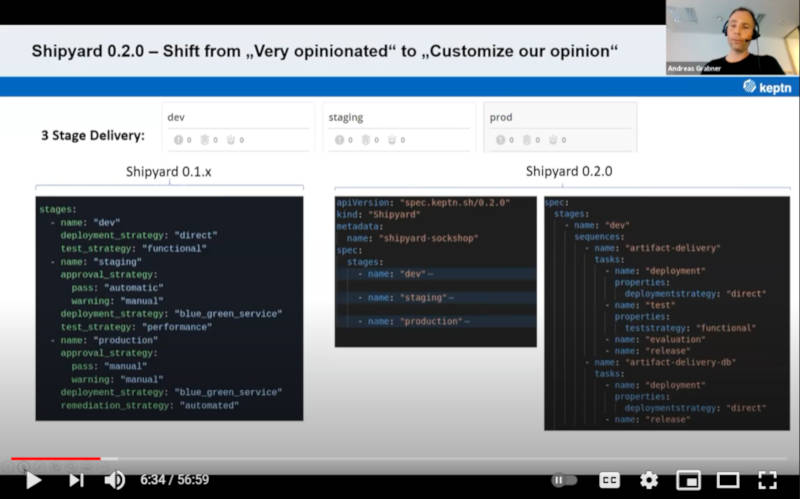Mute the video volume

(115, 480)
